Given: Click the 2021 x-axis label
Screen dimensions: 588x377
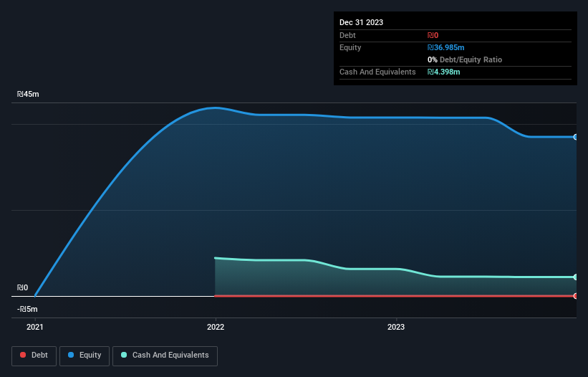Looking at the screenshot, I should pyautogui.click(x=35, y=327).
